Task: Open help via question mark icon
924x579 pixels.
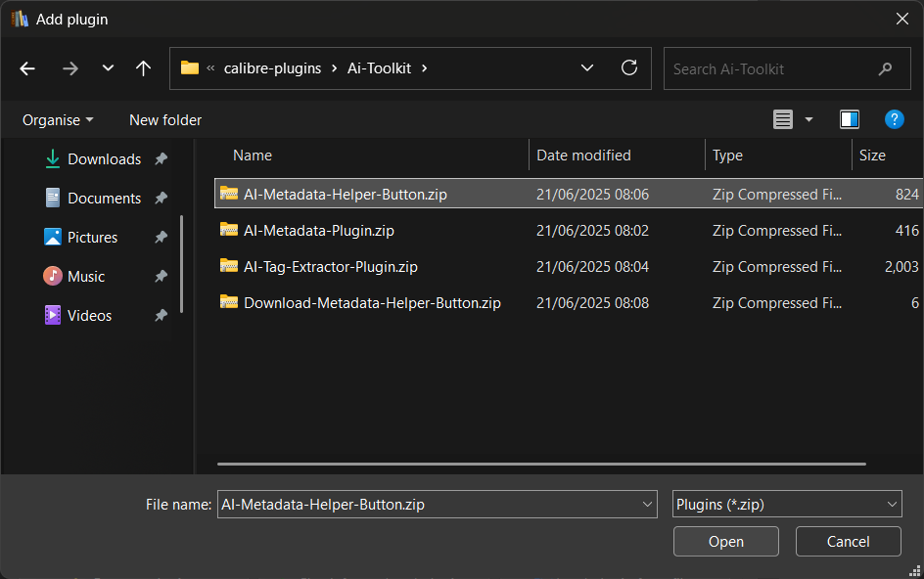Action: point(894,119)
